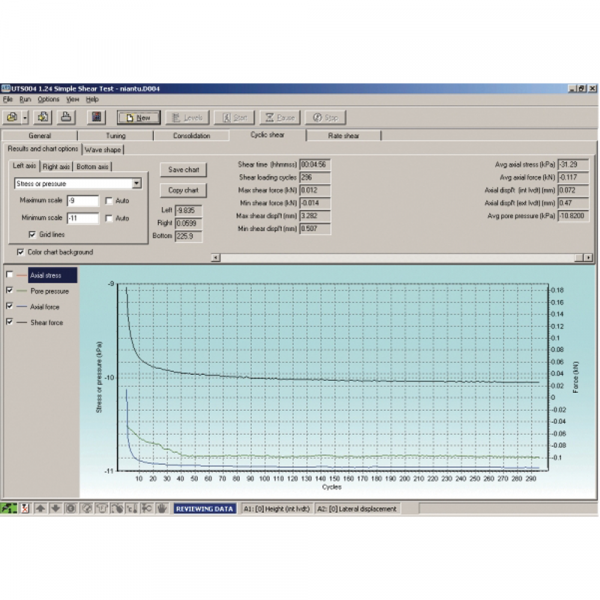The height and width of the screenshot is (600, 600).
Task: Switch to the Right axis tab
Action: point(57,166)
